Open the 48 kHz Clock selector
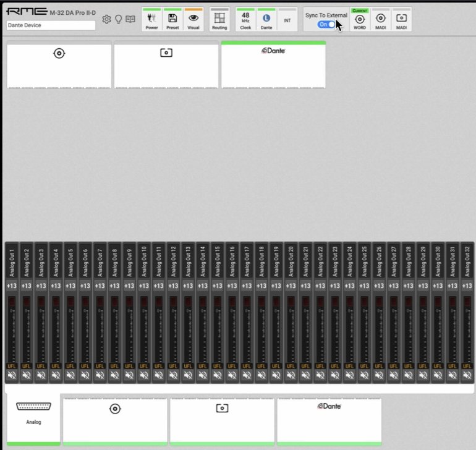This screenshot has height=450, width=476. pos(245,20)
